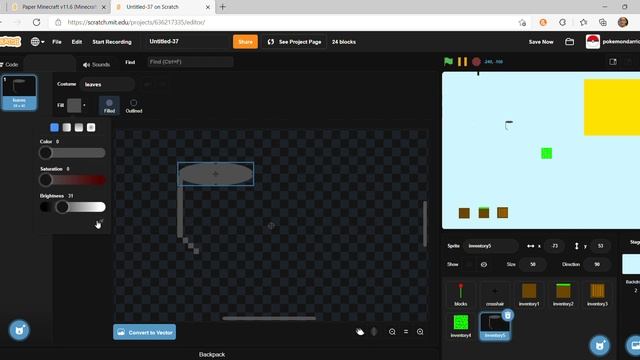Close the Untitled-37 on Scratch tab
This screenshot has width=640, height=360.
pyautogui.click(x=207, y=7)
